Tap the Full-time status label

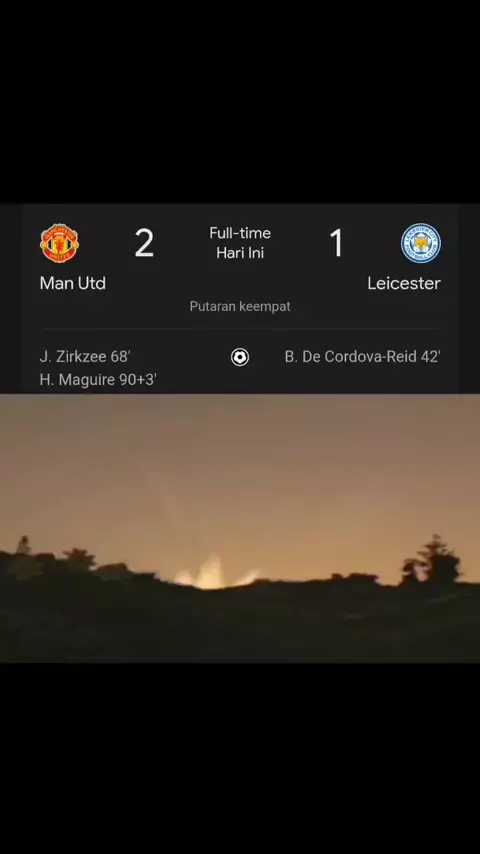point(240,233)
